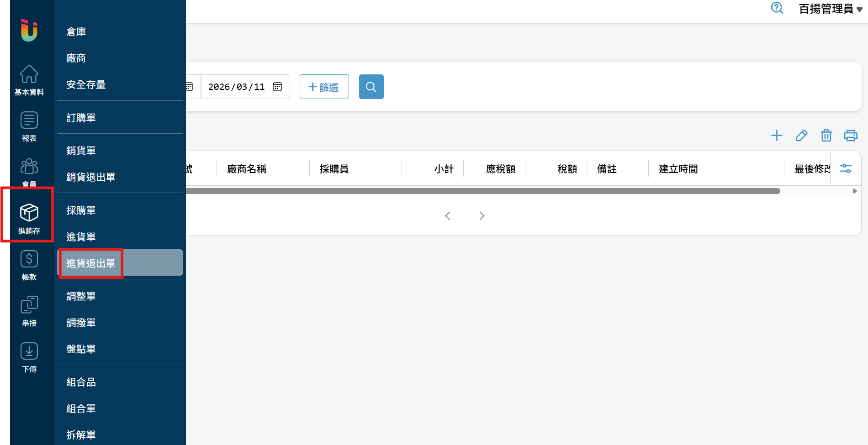This screenshot has height=445, width=868.
Task: Select 進貨單 in the menu
Action: (x=81, y=237)
